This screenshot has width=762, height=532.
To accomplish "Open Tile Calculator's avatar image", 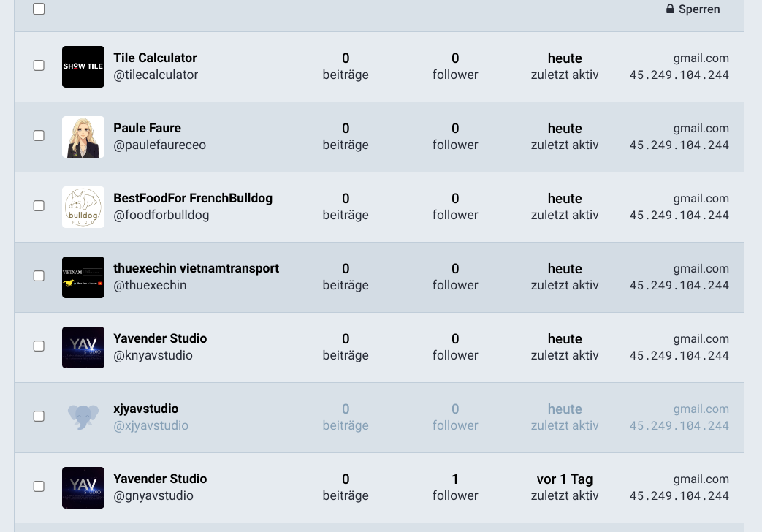I will 83,66.
